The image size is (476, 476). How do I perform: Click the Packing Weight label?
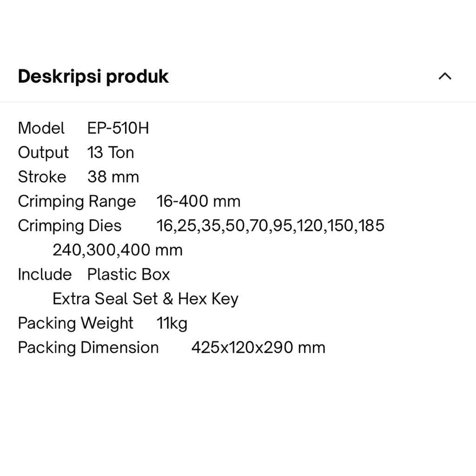(x=75, y=323)
